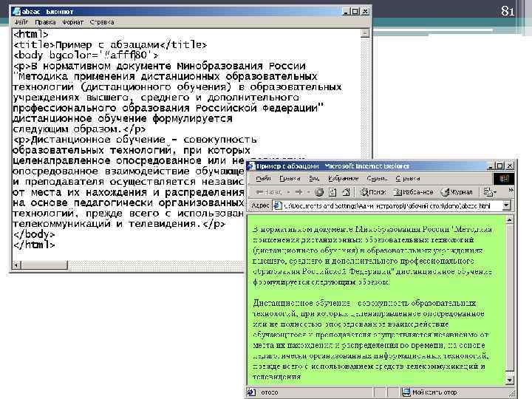This screenshot has height=399, width=532.
Task: Click 'следующим образом.</p>' line in Notepad
Action: [x=79, y=129]
